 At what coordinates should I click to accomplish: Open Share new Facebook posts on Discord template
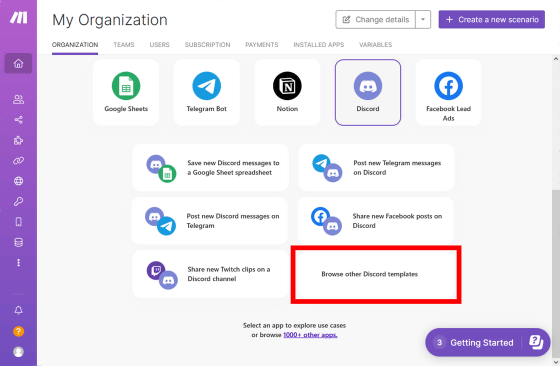coord(376,221)
